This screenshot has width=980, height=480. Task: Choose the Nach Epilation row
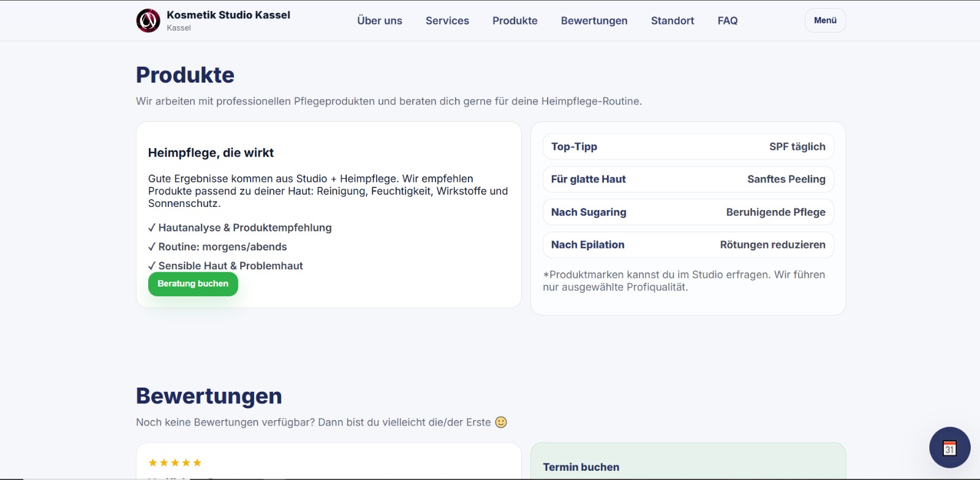click(x=688, y=245)
